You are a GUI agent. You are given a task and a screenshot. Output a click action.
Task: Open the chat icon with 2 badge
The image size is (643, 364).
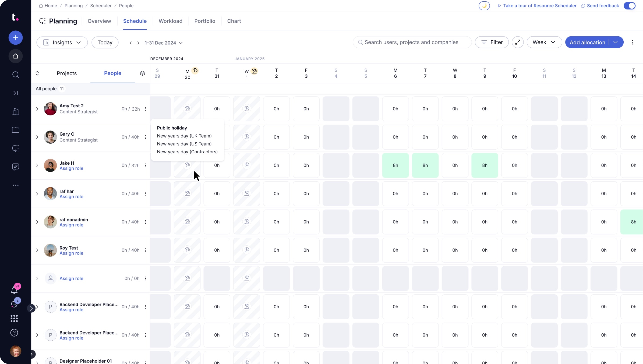pos(14,304)
